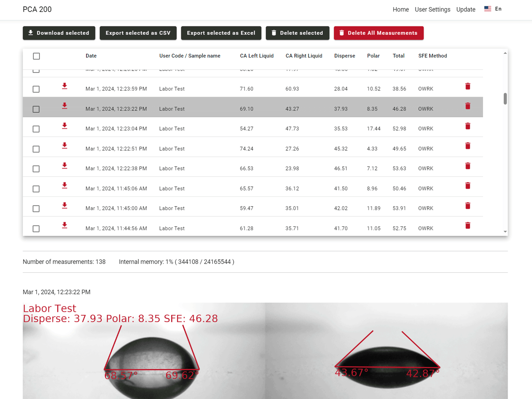Click Export selected as CSV

click(x=138, y=33)
